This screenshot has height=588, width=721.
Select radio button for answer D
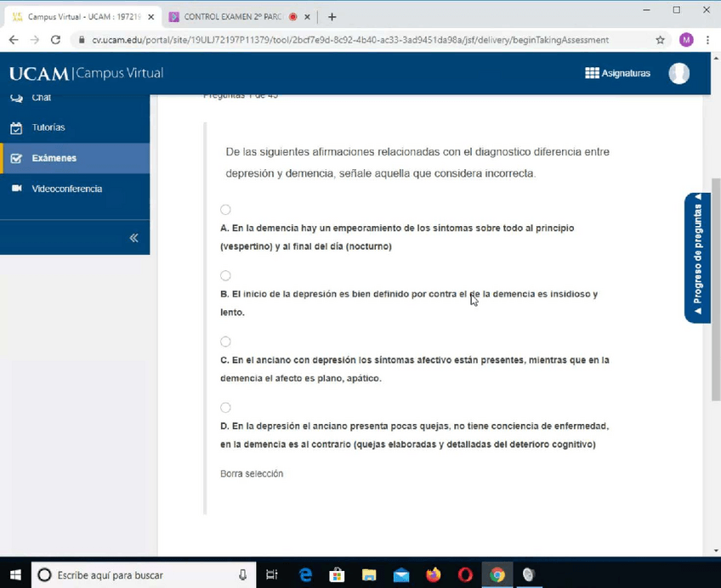pyautogui.click(x=225, y=408)
